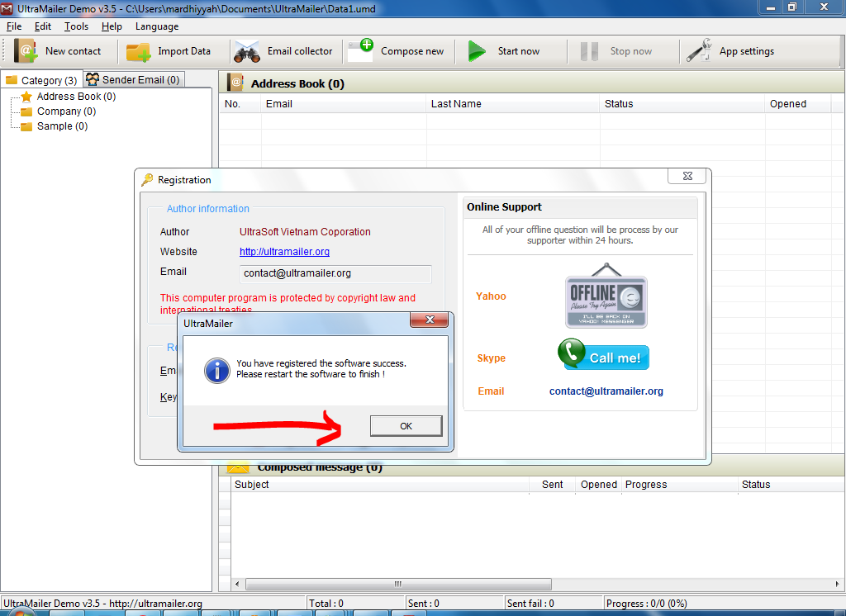Click the Stop now toolbar label
Viewport: 846px width, 616px height.
[630, 51]
